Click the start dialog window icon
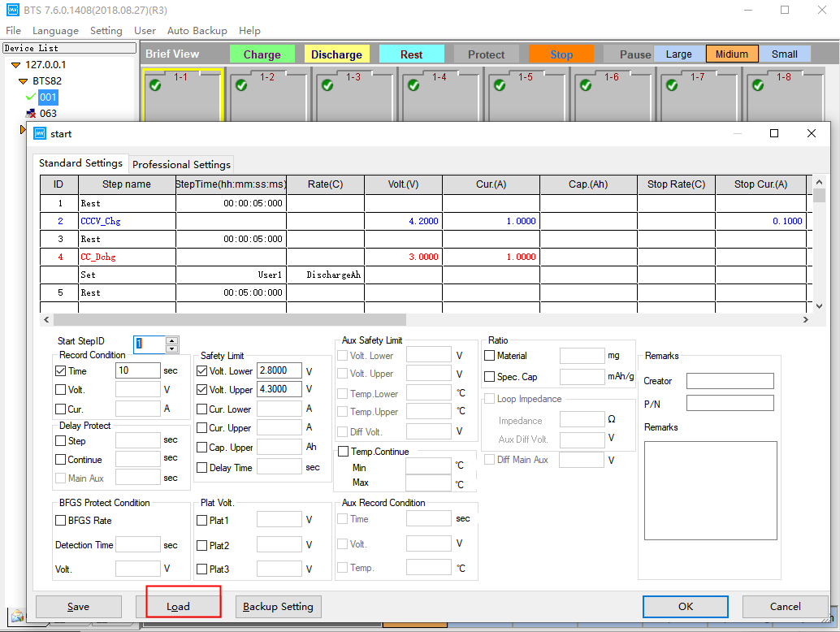Viewport: 840px width, 632px height. (x=40, y=133)
